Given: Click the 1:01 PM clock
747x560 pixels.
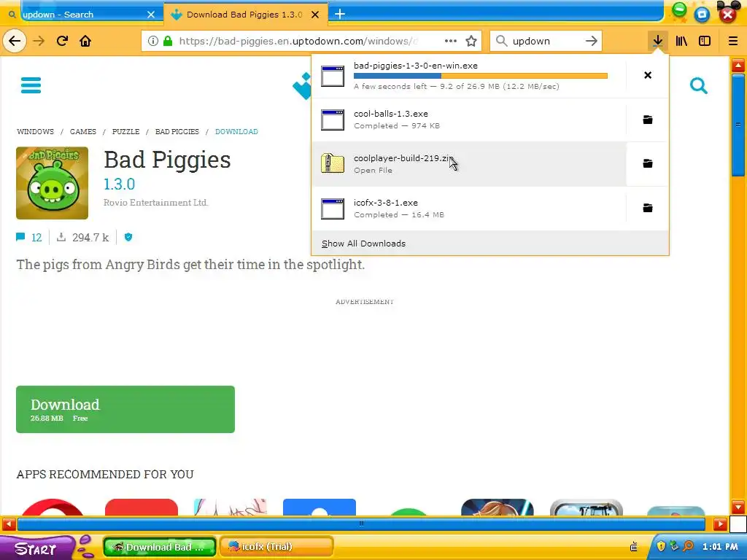Looking at the screenshot, I should click(720, 547).
